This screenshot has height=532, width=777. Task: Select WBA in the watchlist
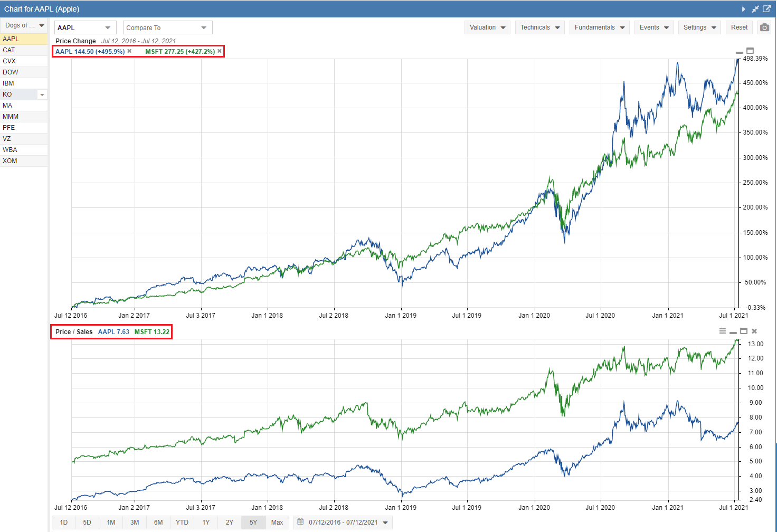pos(24,150)
